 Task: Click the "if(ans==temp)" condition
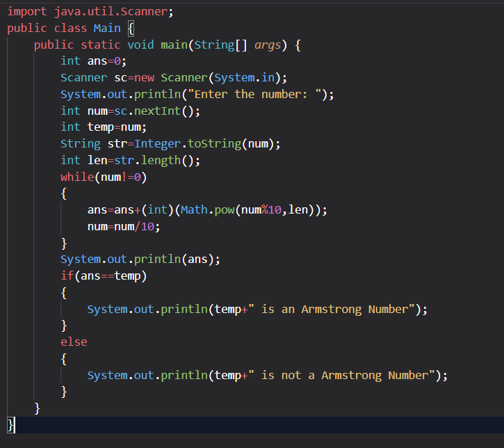tap(104, 276)
